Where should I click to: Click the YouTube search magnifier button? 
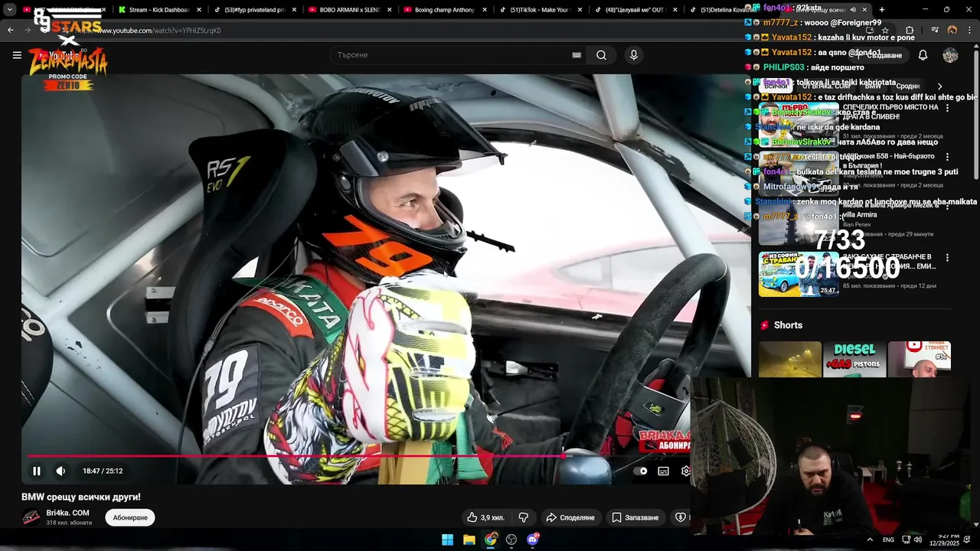(x=602, y=55)
